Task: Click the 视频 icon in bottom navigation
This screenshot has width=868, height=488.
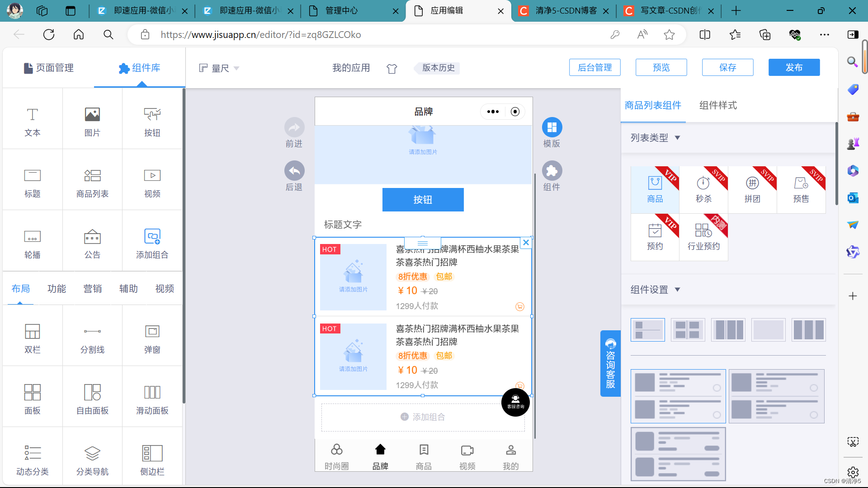Action: tap(467, 450)
